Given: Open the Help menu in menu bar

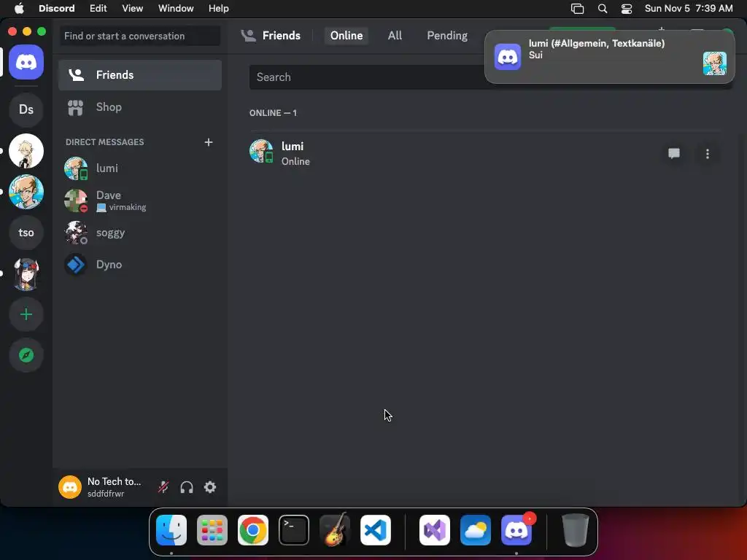Looking at the screenshot, I should click(219, 9).
